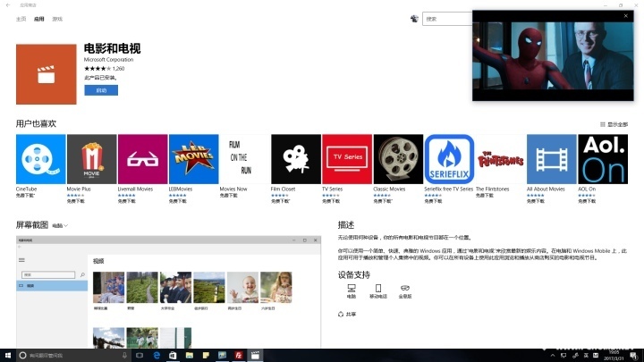Switch to the Games tab
Screen dimensions: 644x362
click(x=57, y=19)
